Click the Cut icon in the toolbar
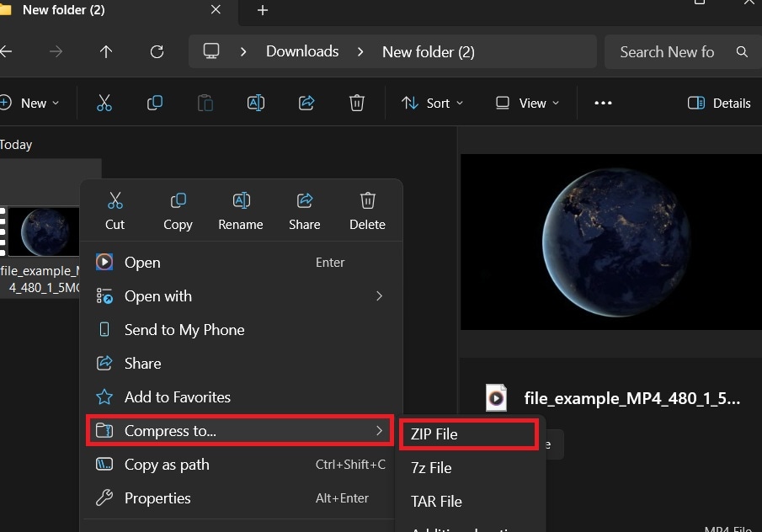Image resolution: width=762 pixels, height=532 pixels. coord(104,103)
